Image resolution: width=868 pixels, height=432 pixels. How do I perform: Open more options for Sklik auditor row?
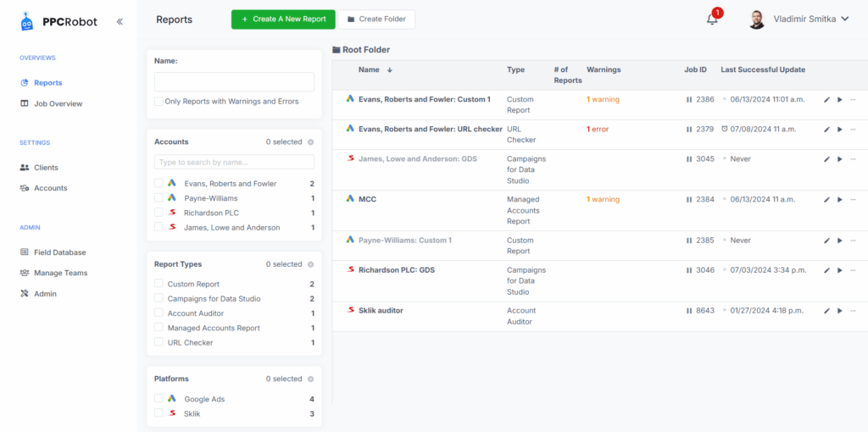[x=853, y=311]
